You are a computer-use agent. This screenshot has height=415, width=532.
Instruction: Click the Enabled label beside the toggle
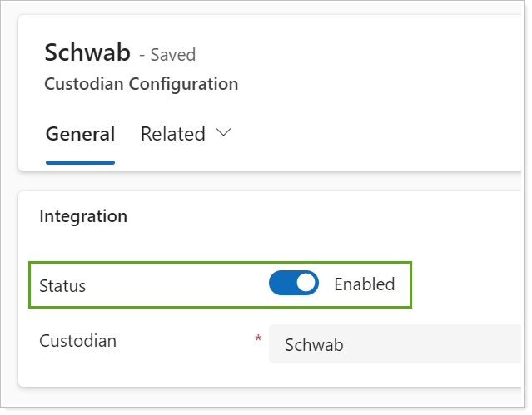pos(364,284)
